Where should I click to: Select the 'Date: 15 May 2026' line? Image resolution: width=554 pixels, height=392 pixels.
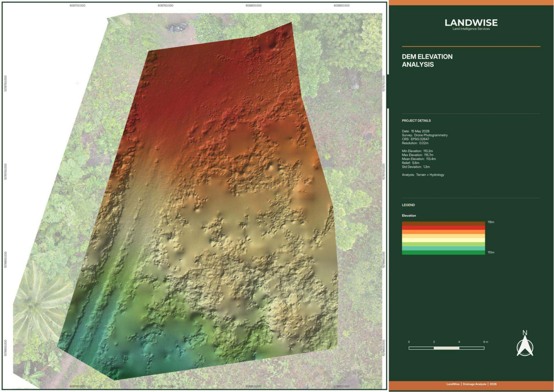click(415, 131)
